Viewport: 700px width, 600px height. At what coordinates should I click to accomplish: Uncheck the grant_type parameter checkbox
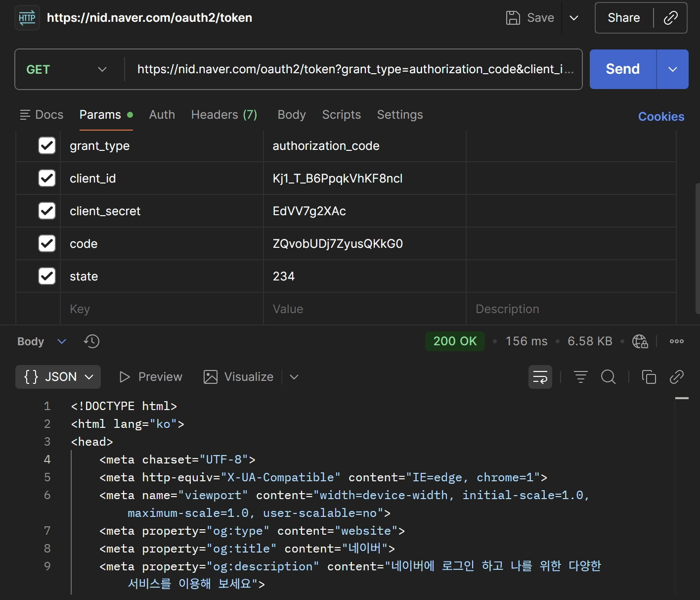point(47,146)
